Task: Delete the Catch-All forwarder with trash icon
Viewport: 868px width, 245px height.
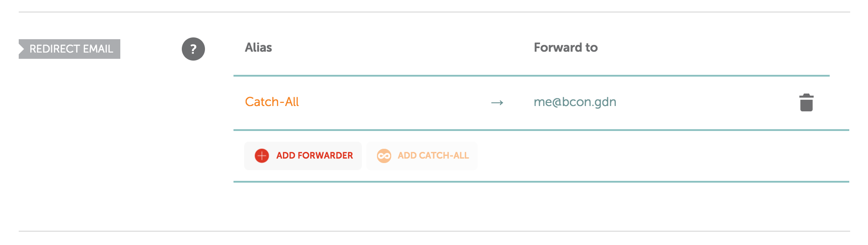Action: [806, 102]
